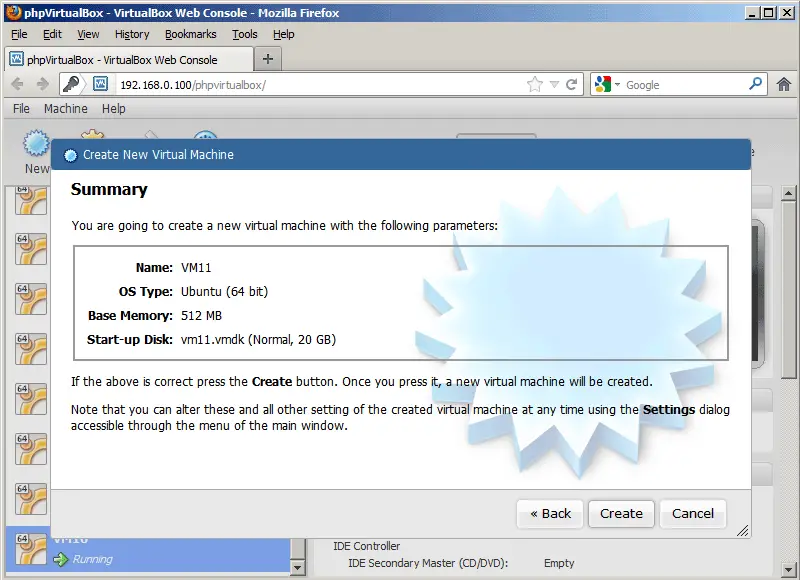Click the New virtual machine toolbar icon
This screenshot has height=580, width=800.
pyautogui.click(x=36, y=143)
